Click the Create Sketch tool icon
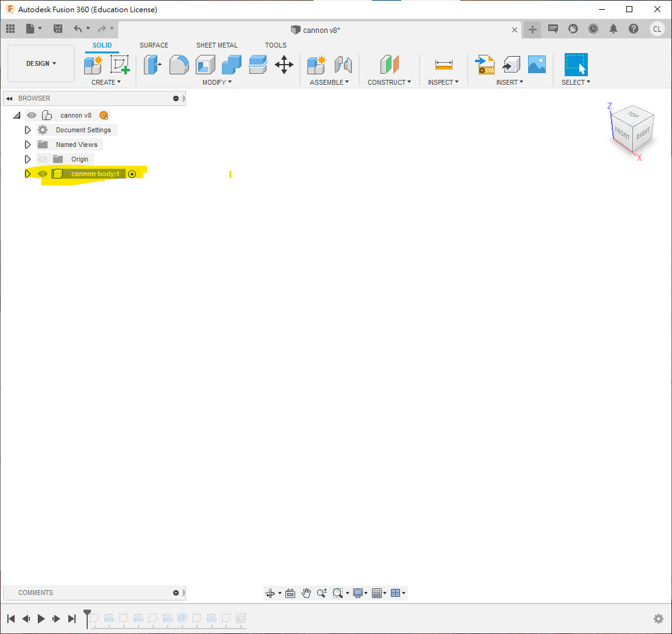 coord(120,64)
